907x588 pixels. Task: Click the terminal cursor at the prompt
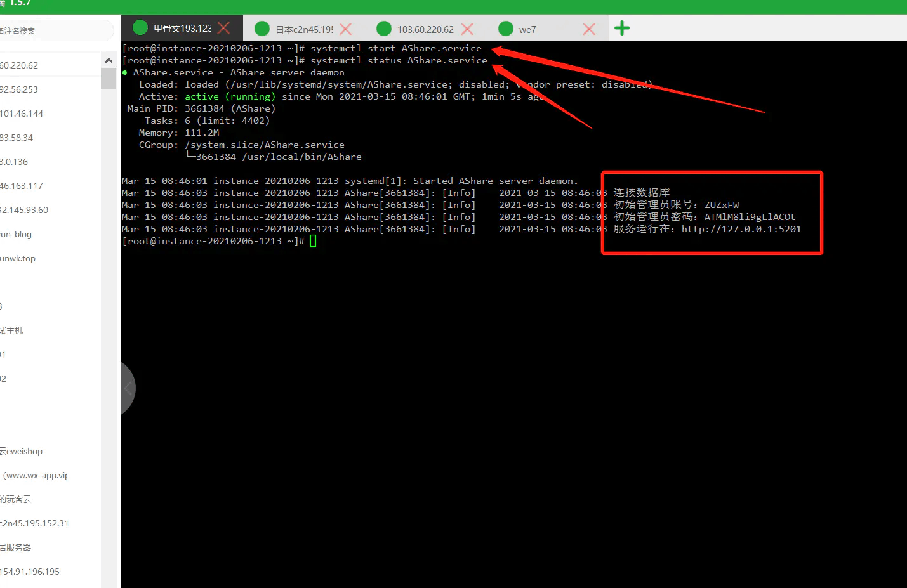(x=313, y=241)
